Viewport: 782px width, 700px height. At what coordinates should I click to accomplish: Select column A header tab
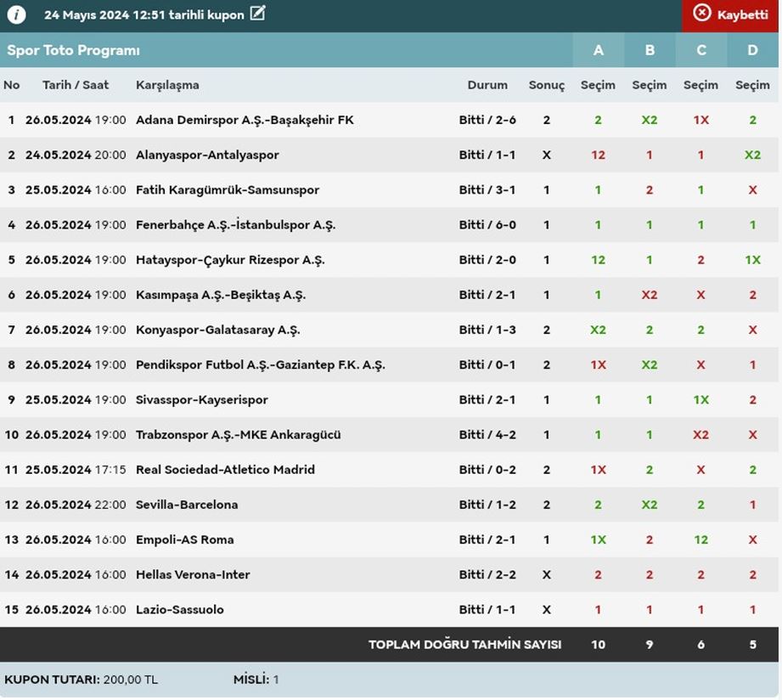tap(598, 50)
